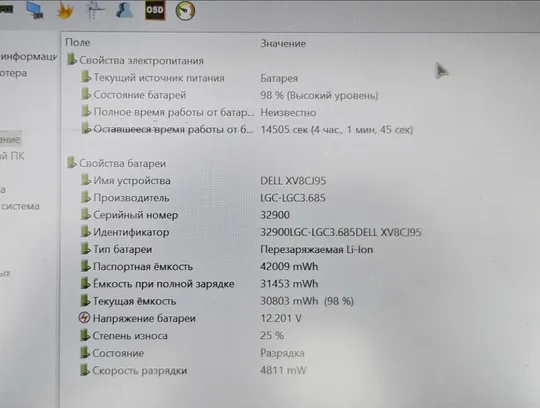Click battery icon beside 'Состояние' row
The height and width of the screenshot is (408, 540).
click(85, 352)
